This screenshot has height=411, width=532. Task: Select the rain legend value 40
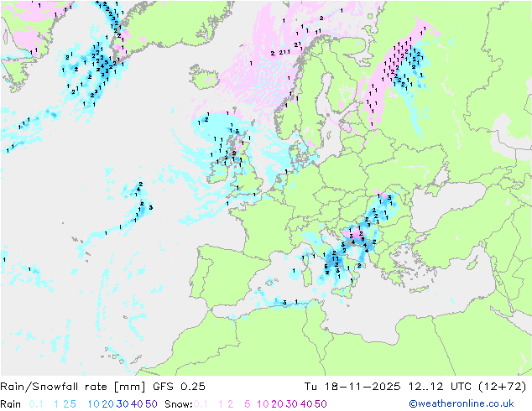click(x=137, y=404)
